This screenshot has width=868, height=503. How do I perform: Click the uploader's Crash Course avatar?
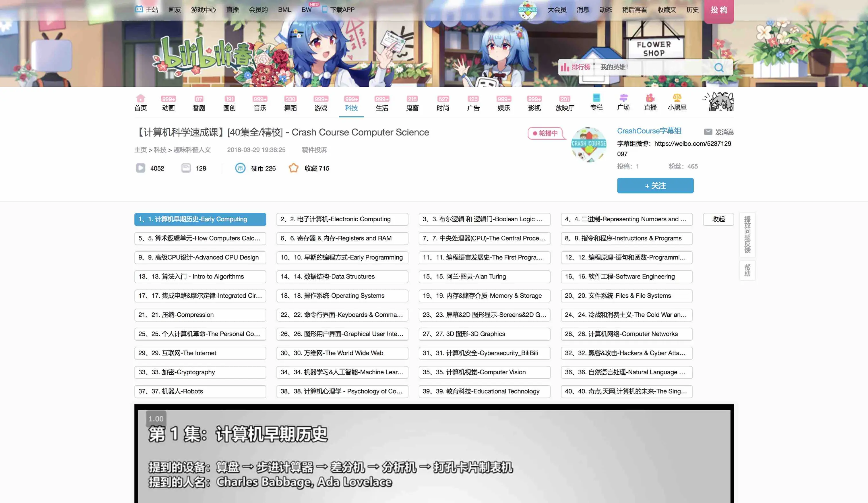589,144
